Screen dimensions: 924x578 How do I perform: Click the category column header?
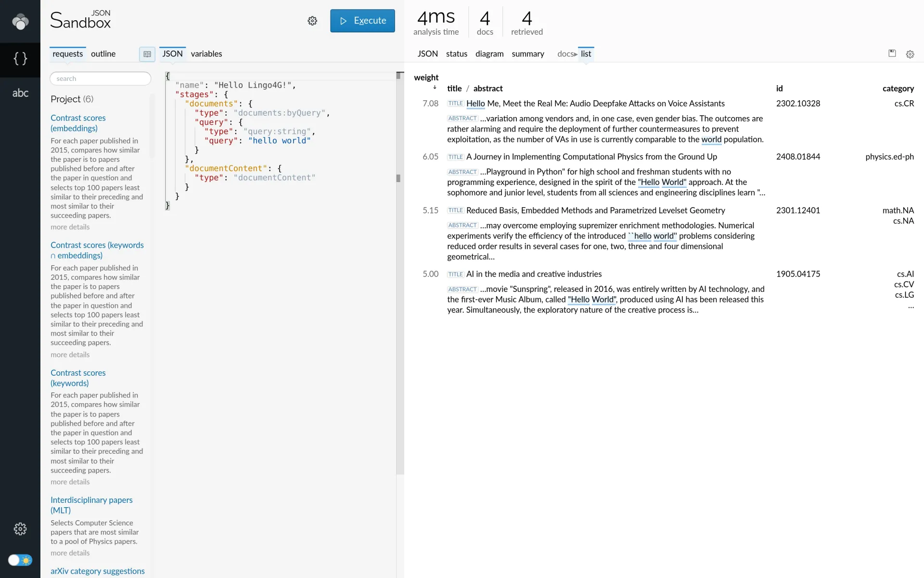tap(898, 89)
